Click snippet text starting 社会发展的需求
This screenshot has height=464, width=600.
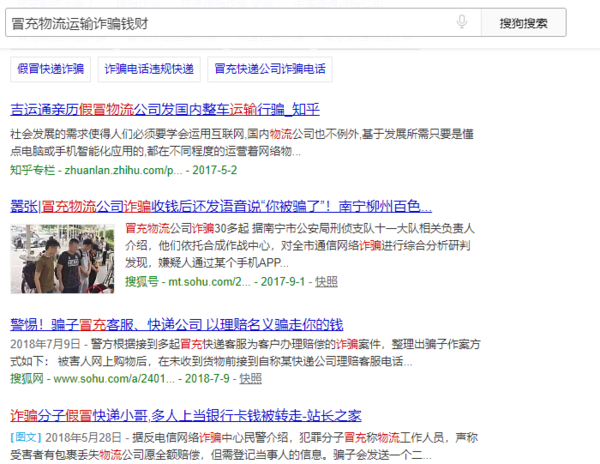click(242, 143)
